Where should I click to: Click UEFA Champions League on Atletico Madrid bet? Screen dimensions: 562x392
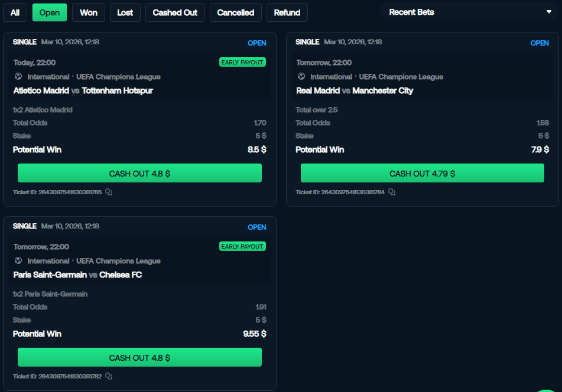pyautogui.click(x=118, y=77)
